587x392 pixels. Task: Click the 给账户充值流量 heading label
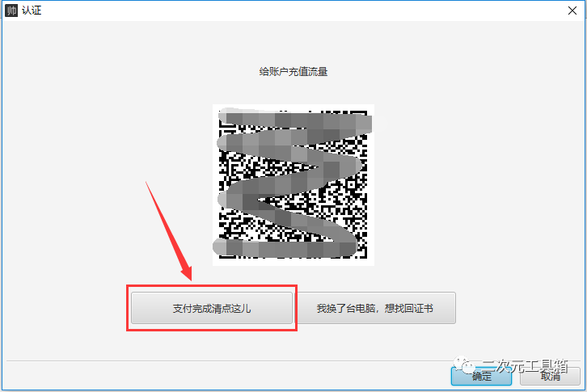(x=293, y=71)
